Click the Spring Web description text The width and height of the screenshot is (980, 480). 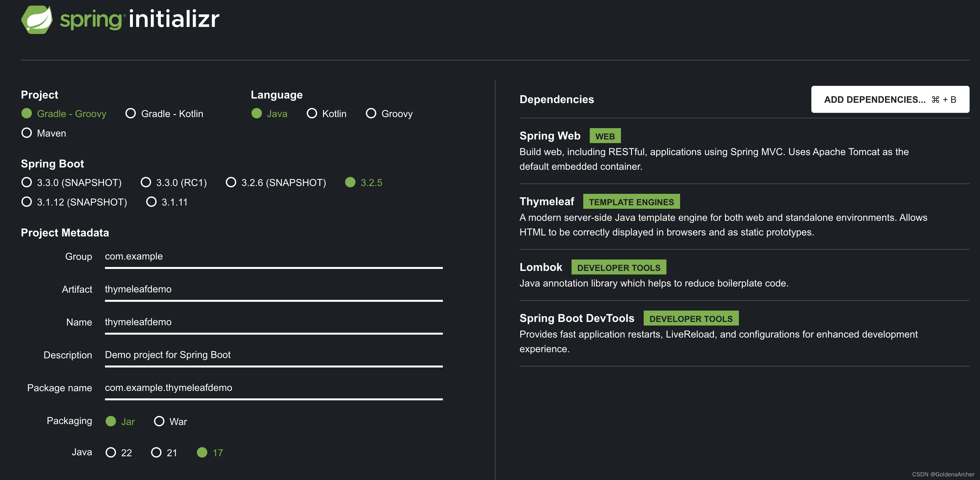click(x=714, y=159)
